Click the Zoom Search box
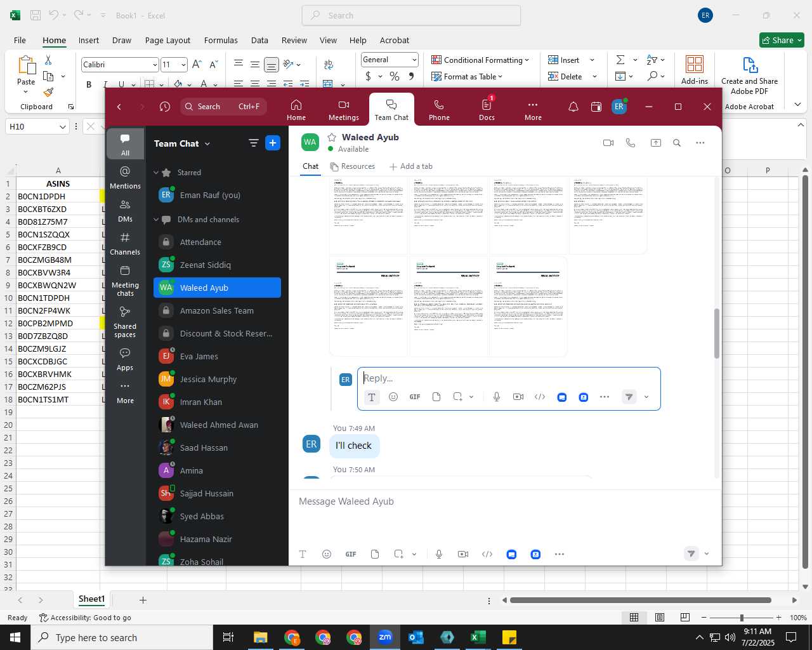 (223, 107)
